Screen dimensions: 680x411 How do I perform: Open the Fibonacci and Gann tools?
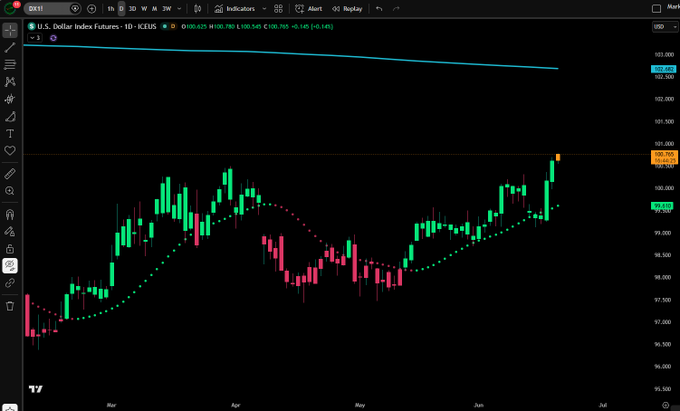point(10,65)
